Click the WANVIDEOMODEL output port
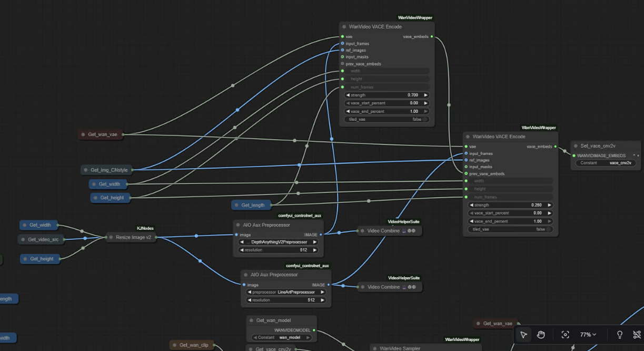This screenshot has height=351, width=644. click(x=314, y=330)
